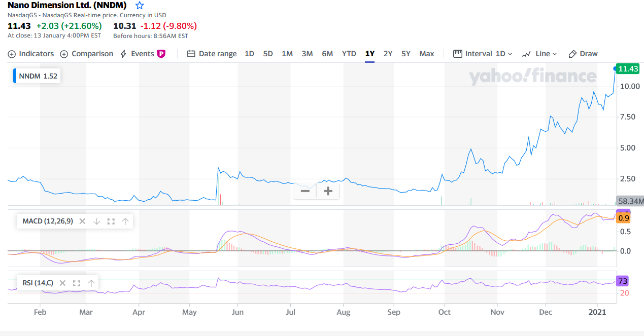
Task: Remove the RSI indicator with its X
Action: 62,283
